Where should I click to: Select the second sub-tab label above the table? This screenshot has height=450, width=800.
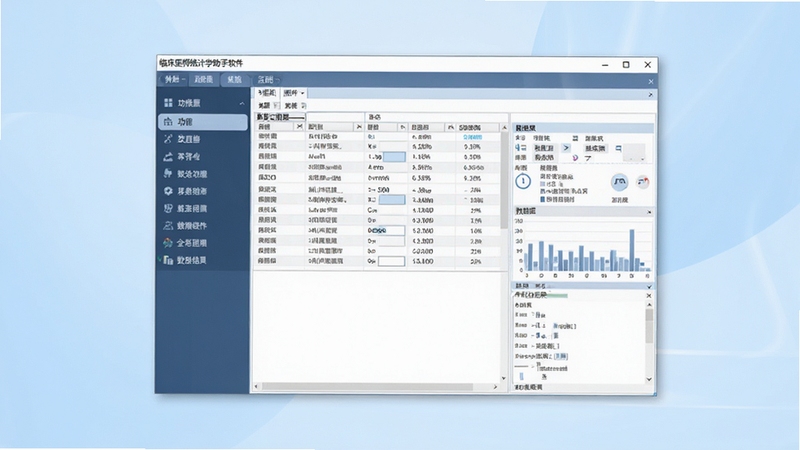point(291,93)
